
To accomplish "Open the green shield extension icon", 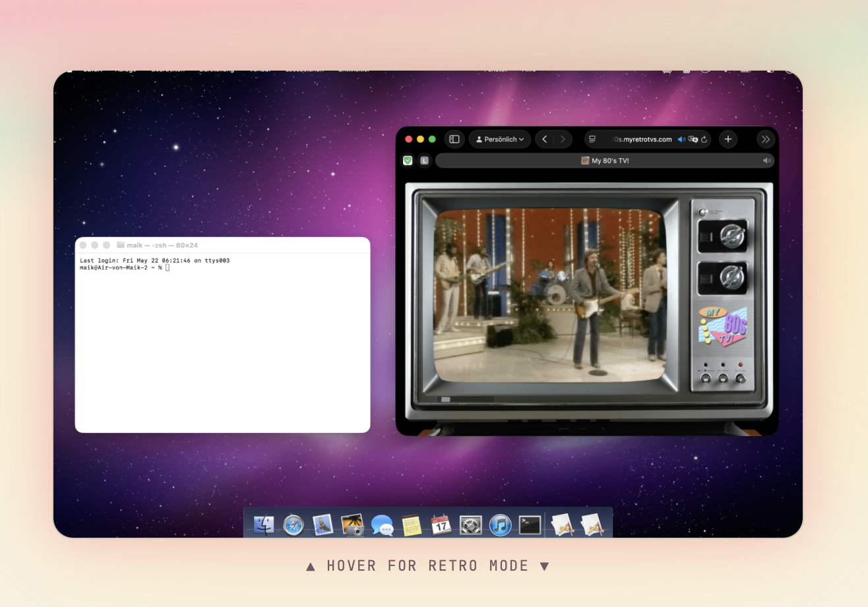I will tap(408, 160).
